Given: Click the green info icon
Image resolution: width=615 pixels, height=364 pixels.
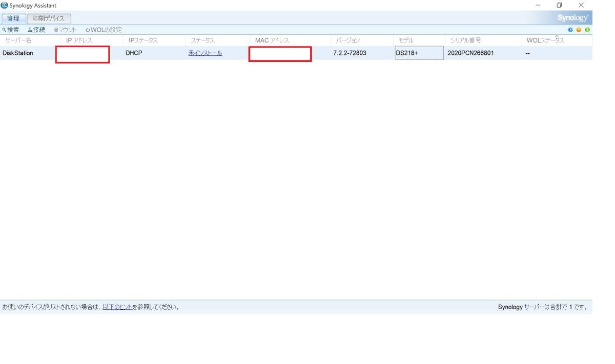Looking at the screenshot, I should [587, 30].
